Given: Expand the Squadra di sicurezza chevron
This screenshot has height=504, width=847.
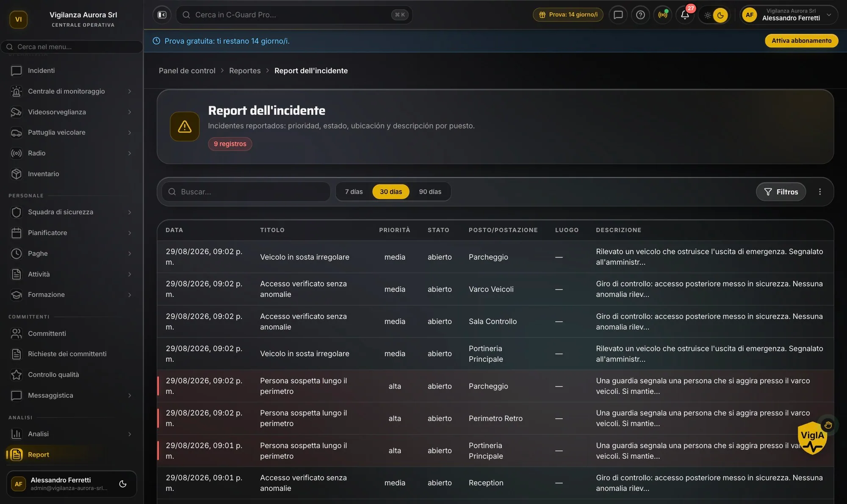Looking at the screenshot, I should coord(130,212).
